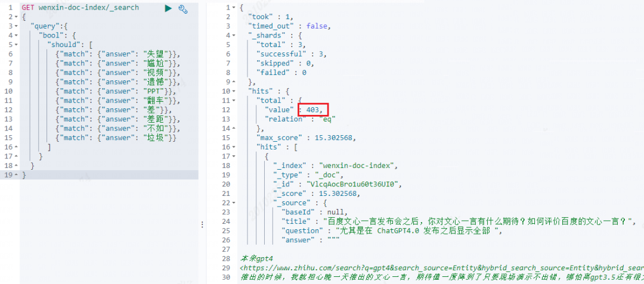Click the "遗憾" match clause line
Screen dimensions: 644x284
[118, 82]
